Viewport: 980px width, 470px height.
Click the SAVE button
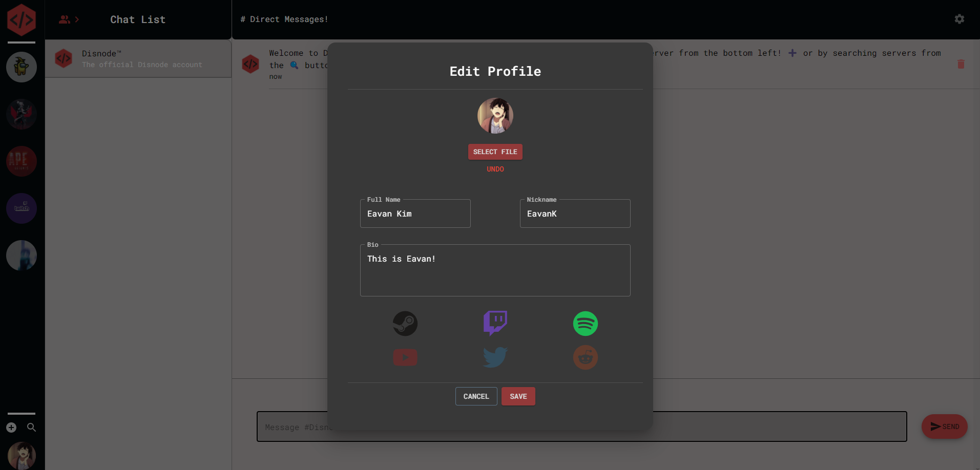point(518,396)
